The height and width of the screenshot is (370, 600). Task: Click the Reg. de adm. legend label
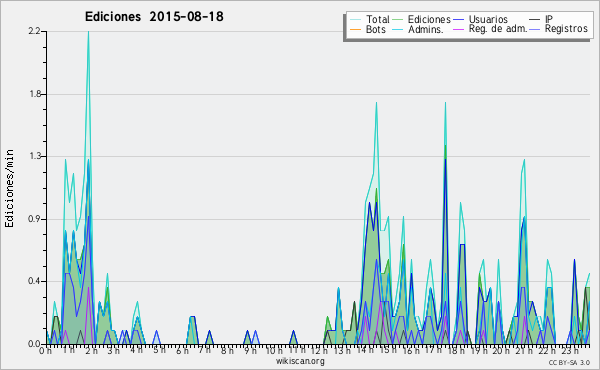(x=498, y=29)
